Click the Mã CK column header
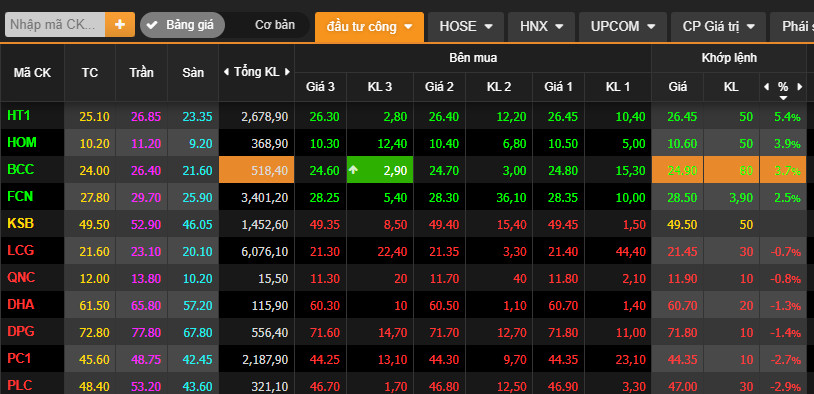This screenshot has height=394, width=814. click(32, 73)
